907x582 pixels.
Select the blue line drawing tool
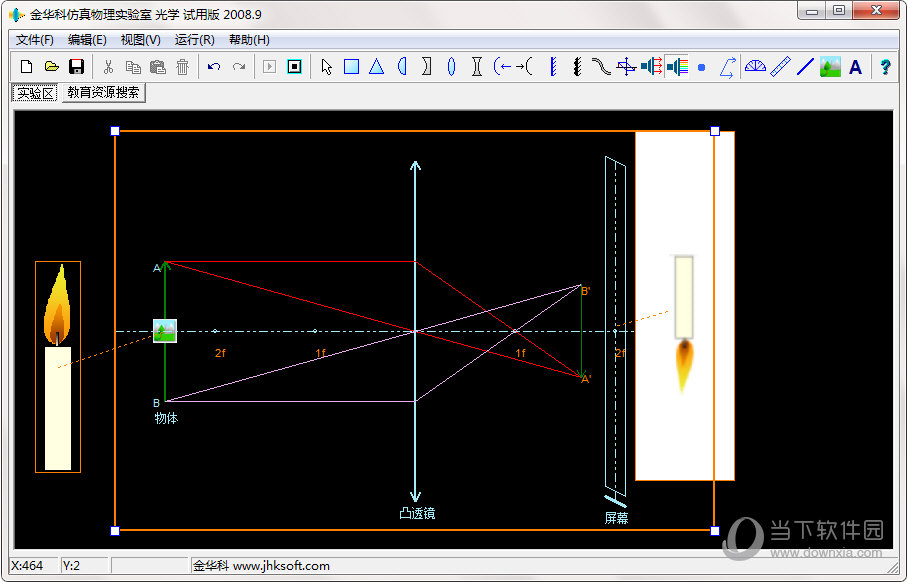tap(805, 67)
